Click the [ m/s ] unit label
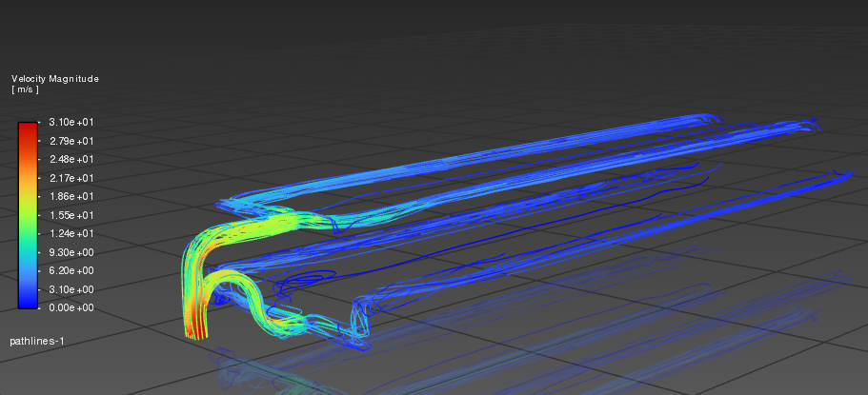This screenshot has width=868, height=395. coord(25,89)
